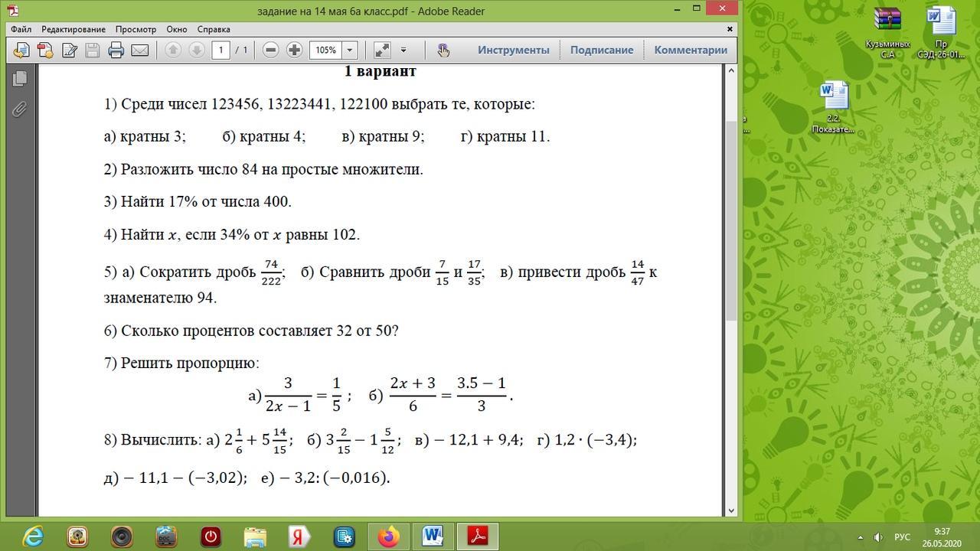Click vertical scrollbar down arrow

pyautogui.click(x=731, y=510)
